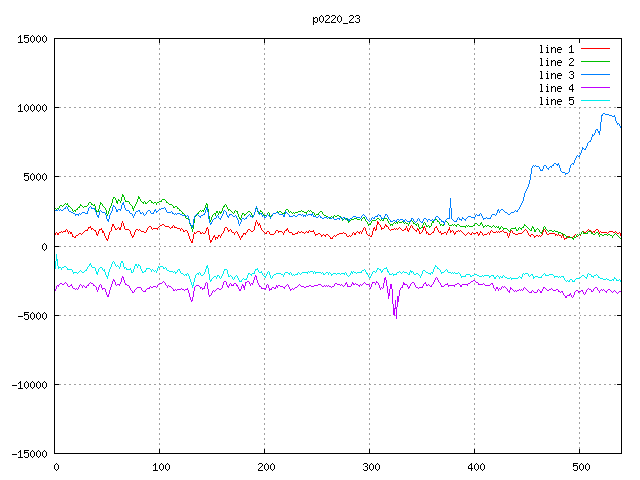
Task: Click the 300 x-axis tick label
Action: (x=370, y=467)
